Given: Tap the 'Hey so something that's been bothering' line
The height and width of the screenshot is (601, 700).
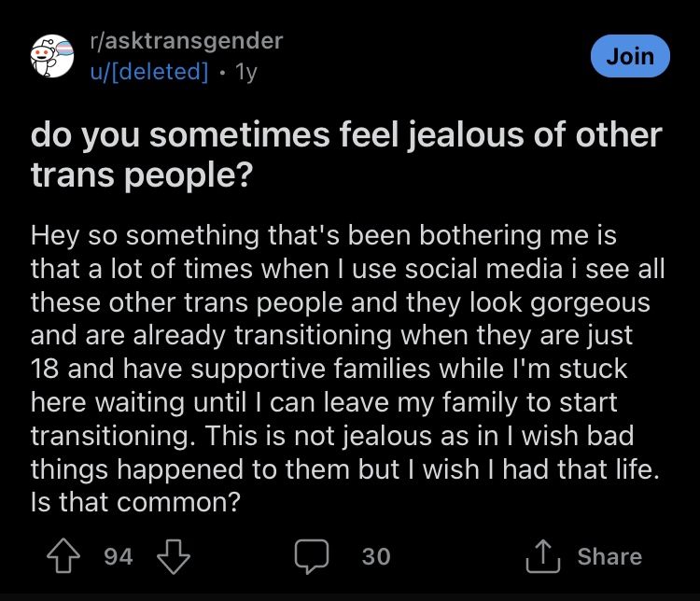Looking at the screenshot, I should coord(324,235).
